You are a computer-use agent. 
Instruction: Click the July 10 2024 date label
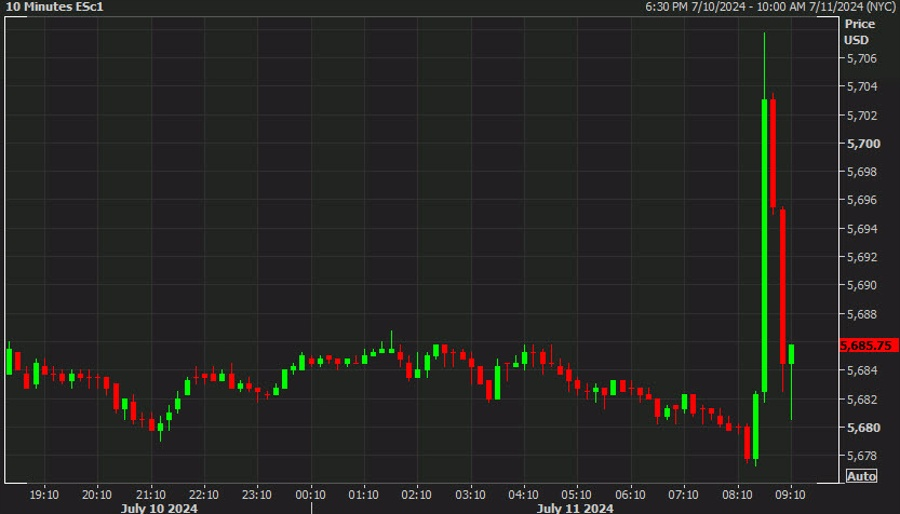coord(159,508)
